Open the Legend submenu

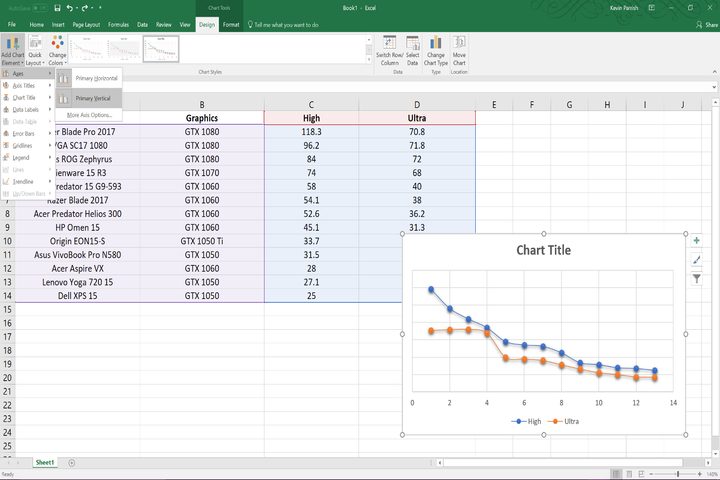click(28, 158)
